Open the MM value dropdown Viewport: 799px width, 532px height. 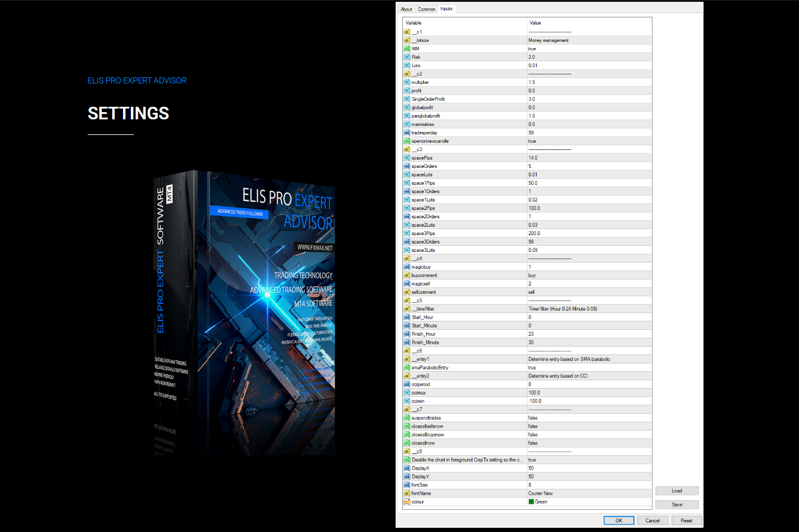(x=588, y=49)
